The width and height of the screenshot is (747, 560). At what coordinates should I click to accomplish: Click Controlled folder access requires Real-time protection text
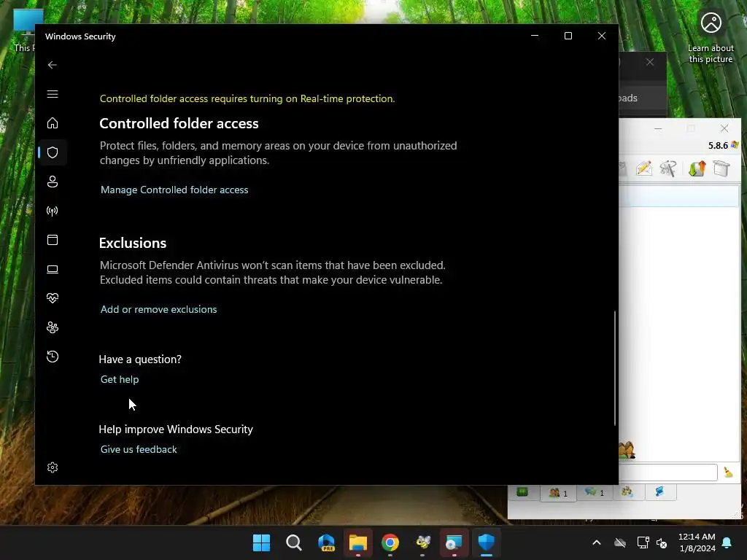(247, 98)
